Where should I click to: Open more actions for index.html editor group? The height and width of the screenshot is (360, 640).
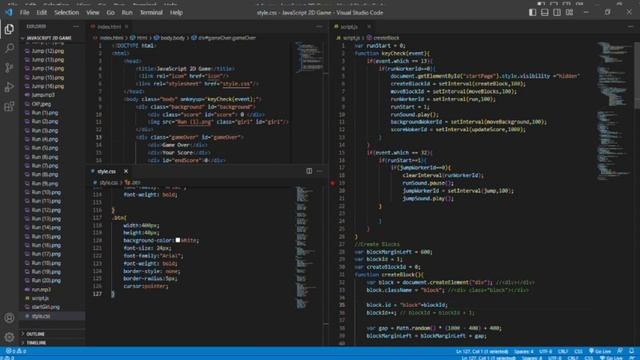tap(320, 27)
